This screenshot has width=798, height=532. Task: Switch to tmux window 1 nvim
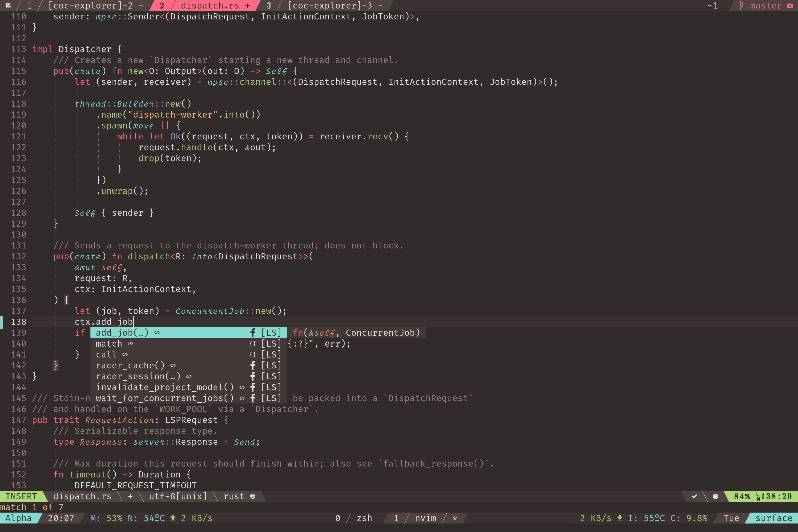point(415,518)
